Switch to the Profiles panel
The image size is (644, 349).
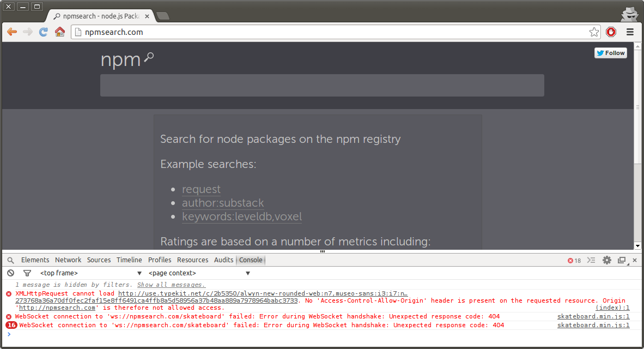159,260
